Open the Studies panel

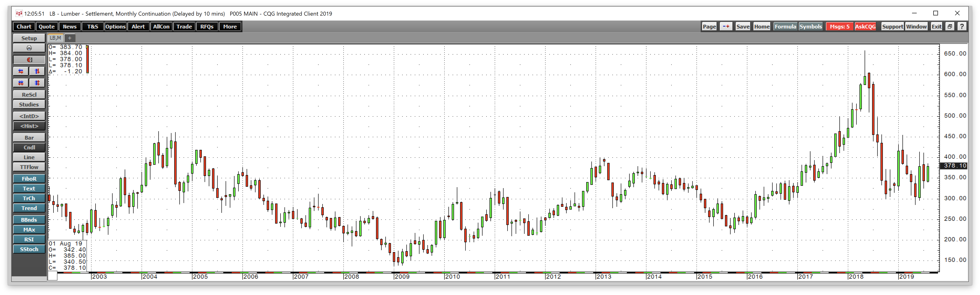tap(28, 104)
